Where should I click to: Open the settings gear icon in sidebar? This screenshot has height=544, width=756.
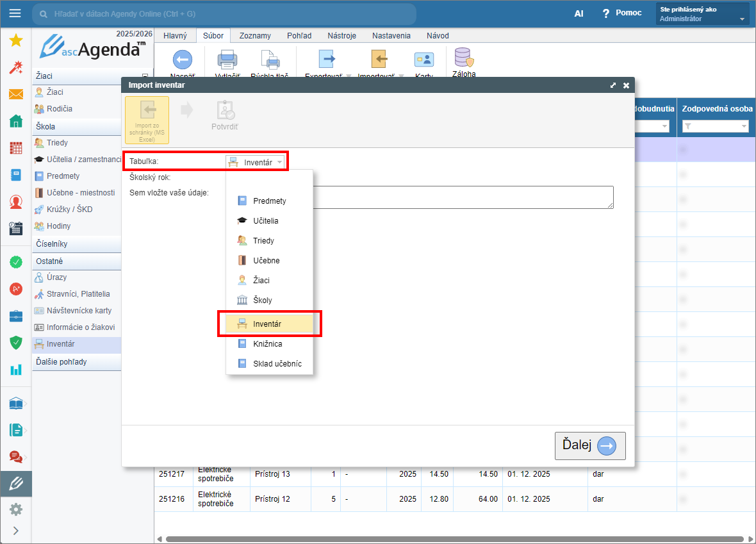pyautogui.click(x=16, y=509)
